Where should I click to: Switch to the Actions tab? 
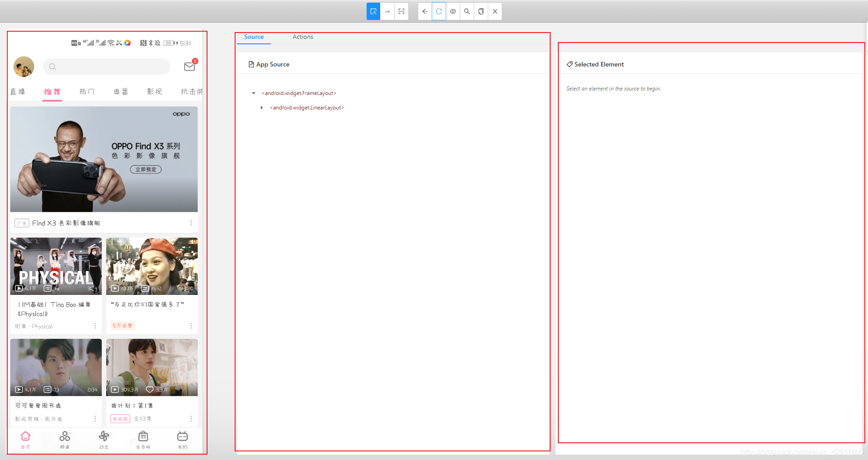303,37
